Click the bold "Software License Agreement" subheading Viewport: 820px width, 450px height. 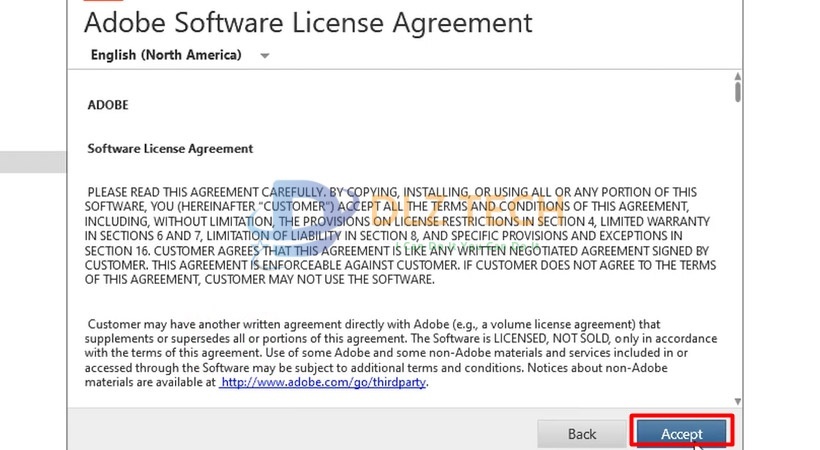click(170, 148)
